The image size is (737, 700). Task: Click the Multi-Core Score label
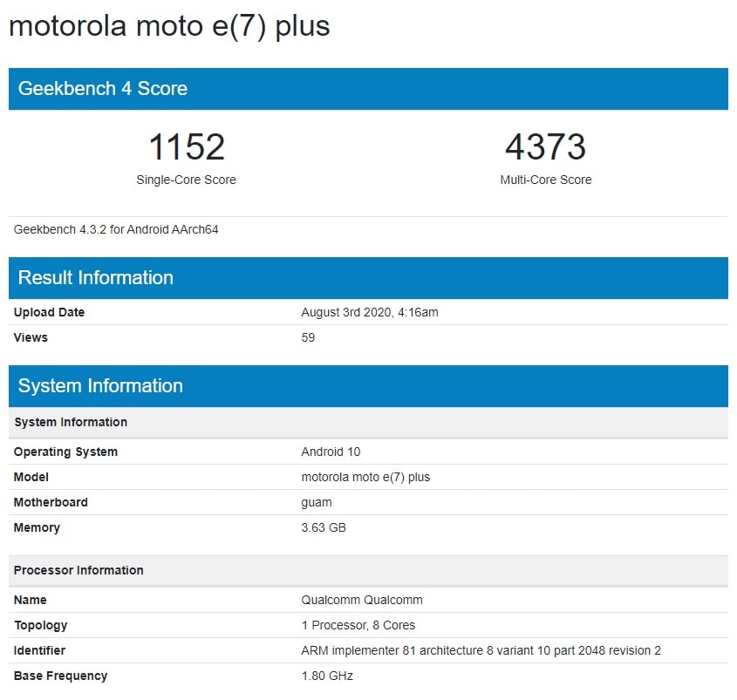[x=546, y=180]
